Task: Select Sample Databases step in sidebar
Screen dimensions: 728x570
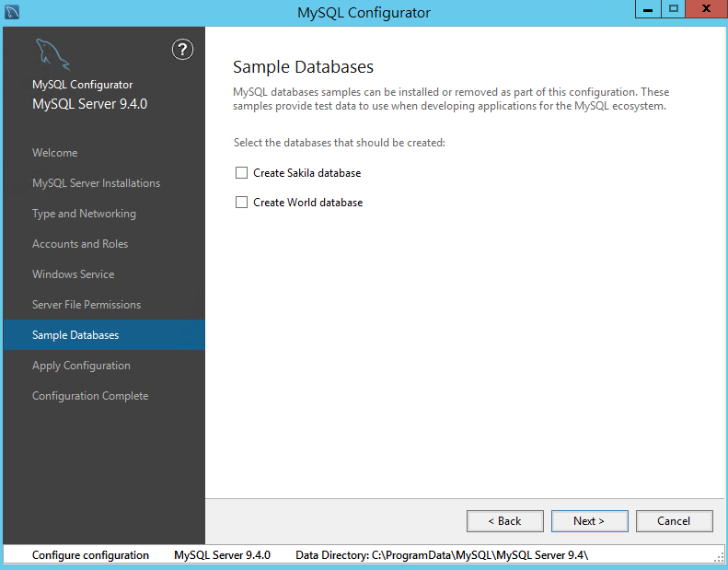Action: [x=104, y=335]
